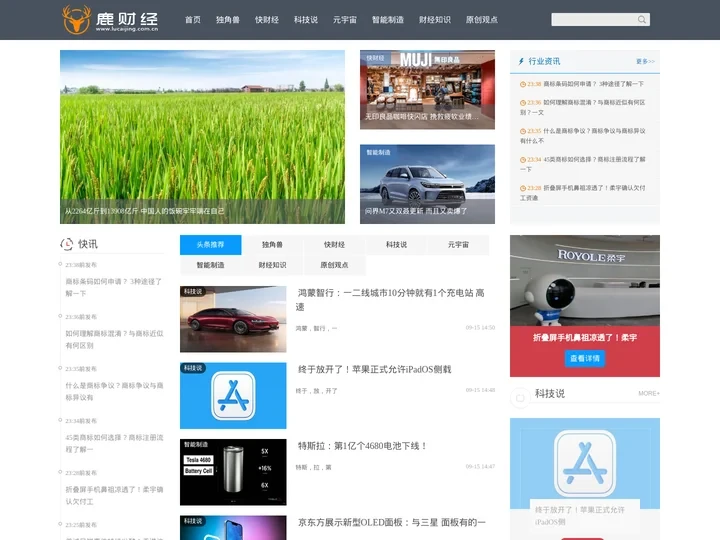This screenshot has height=540, width=720.
Task: Open 行业资讯 item 什么是商标争议
Action: tap(583, 136)
